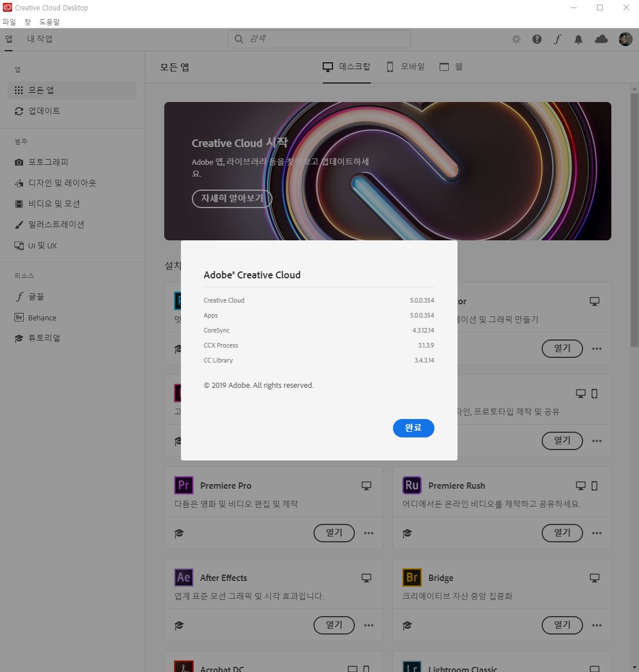
Task: Select the 모바일 tab
Action: coord(406,67)
